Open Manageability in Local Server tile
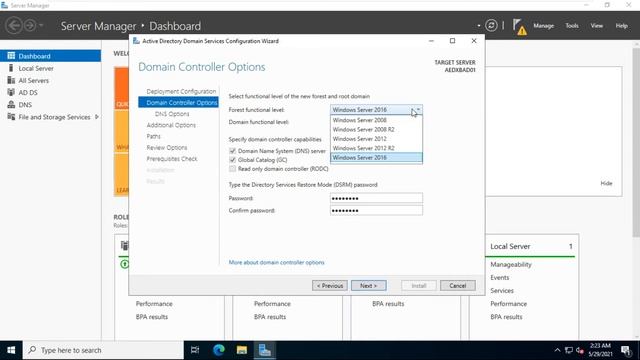640x360 pixels. 511,264
